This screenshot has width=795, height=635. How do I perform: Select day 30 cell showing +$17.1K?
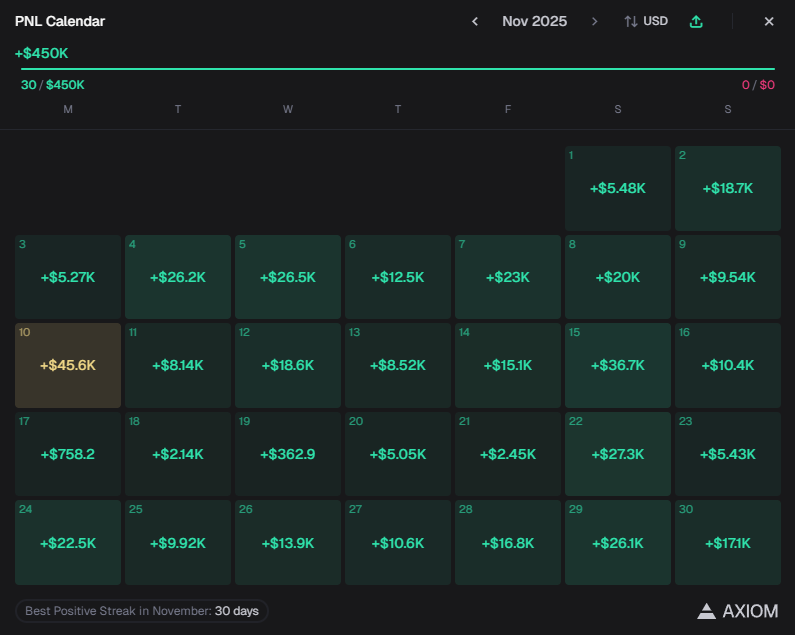[x=728, y=543]
